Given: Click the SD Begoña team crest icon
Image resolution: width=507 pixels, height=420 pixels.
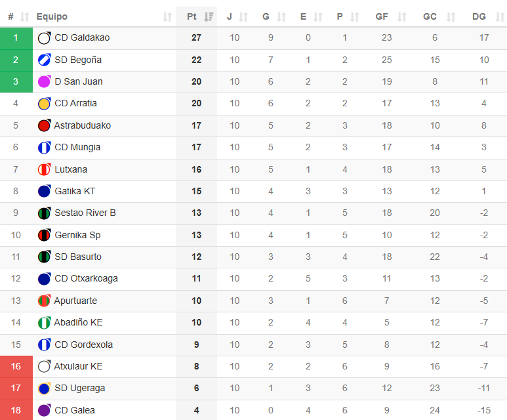Looking at the screenshot, I should (45, 60).
